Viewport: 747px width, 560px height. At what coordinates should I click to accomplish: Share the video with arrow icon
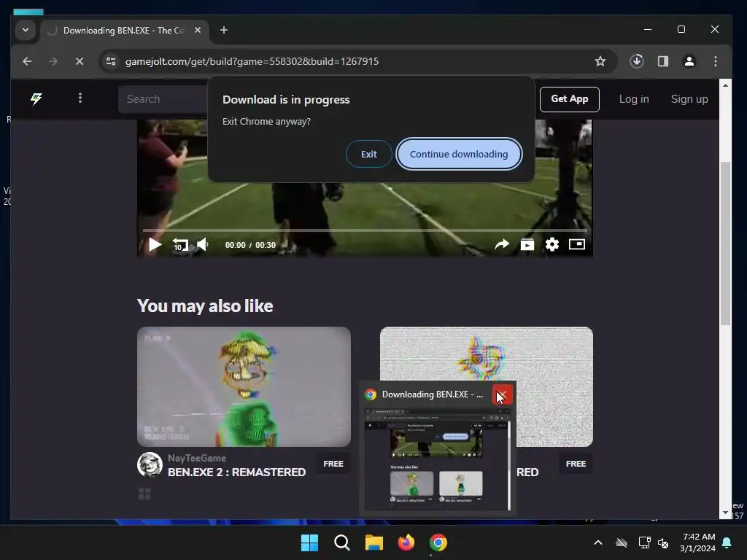502,244
